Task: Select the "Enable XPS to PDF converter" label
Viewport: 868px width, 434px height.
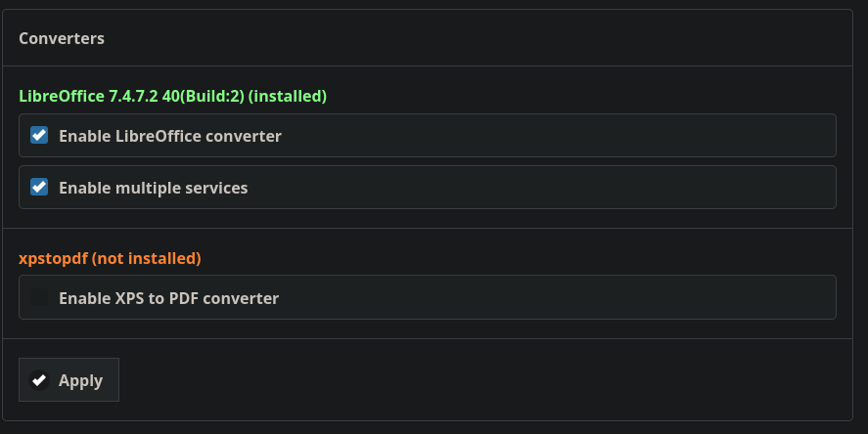Action: [169, 298]
